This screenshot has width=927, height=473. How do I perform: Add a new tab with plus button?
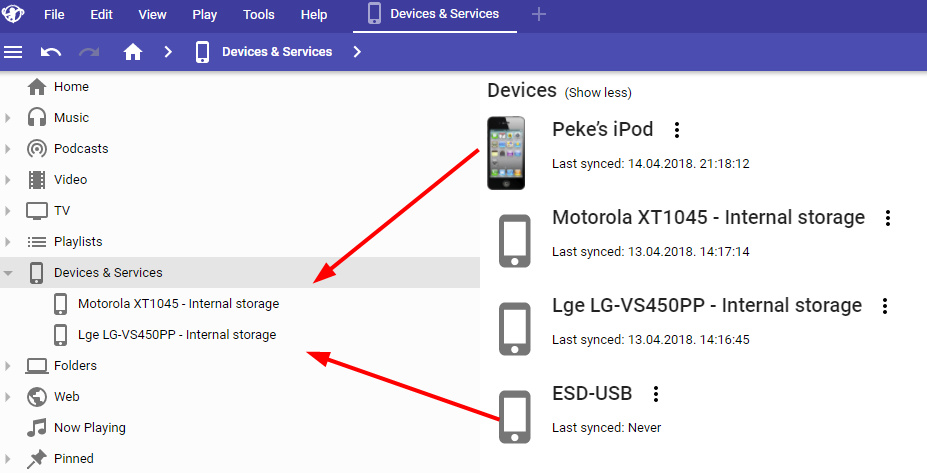539,14
